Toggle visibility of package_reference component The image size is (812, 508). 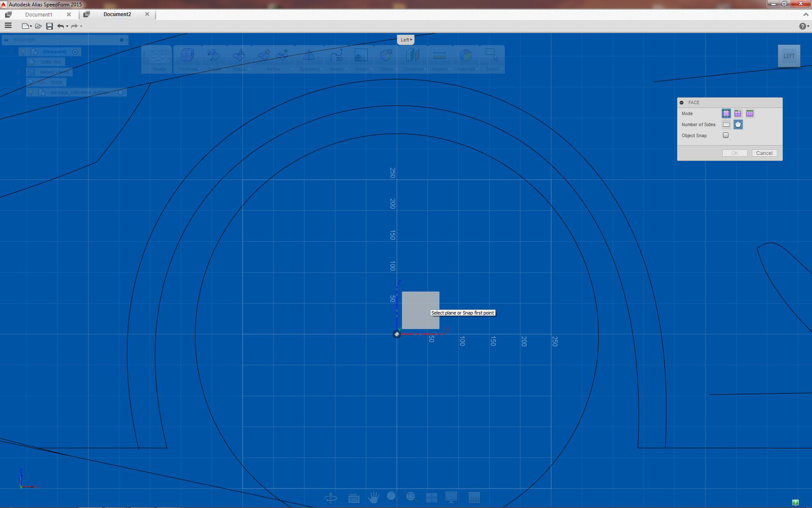[x=31, y=92]
